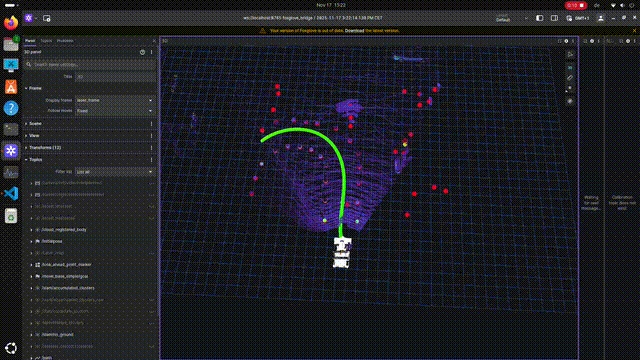640x360 pixels.
Task: Open settings of the Calibration panel on far right
Action: point(628,41)
